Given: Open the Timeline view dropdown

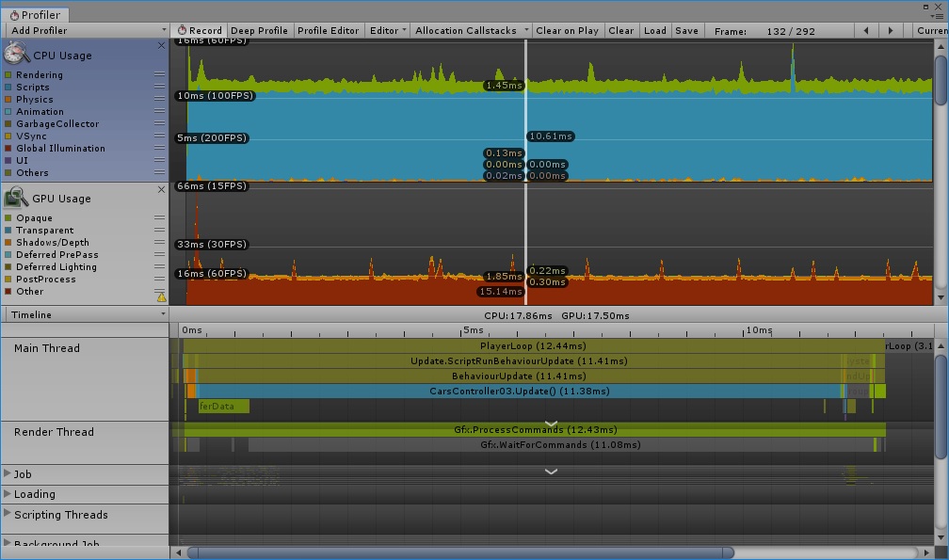Looking at the screenshot, I should coord(85,314).
